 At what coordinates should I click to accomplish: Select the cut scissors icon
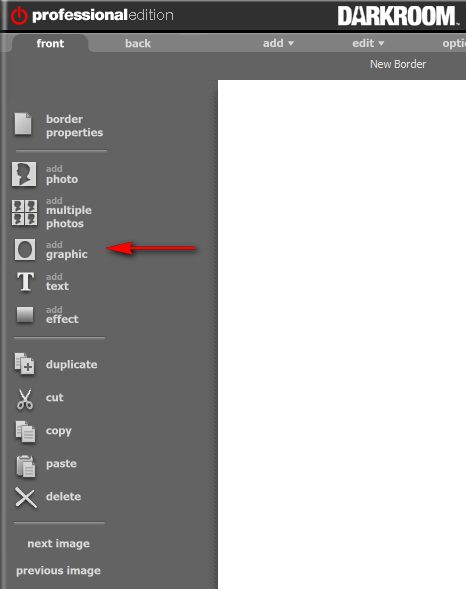pyautogui.click(x=25, y=399)
